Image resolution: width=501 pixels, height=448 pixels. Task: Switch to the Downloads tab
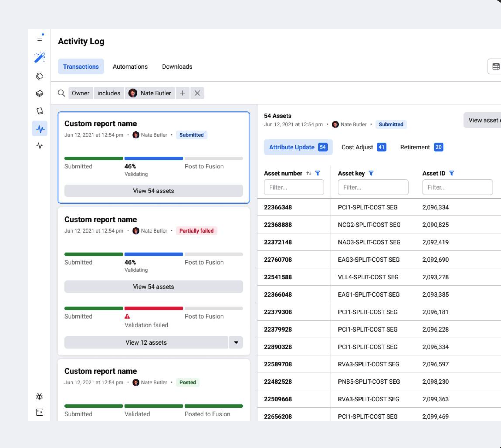coord(177,67)
